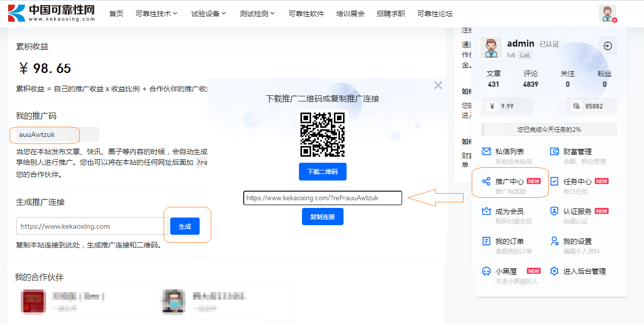This screenshot has height=324, width=644.
Task: Open 培训展会 in the top navigation
Action: point(350,14)
